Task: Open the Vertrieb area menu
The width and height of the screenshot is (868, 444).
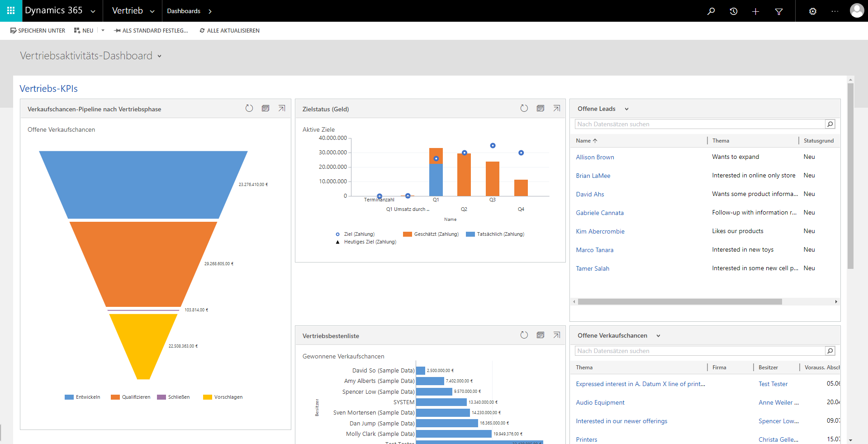Action: coord(133,11)
